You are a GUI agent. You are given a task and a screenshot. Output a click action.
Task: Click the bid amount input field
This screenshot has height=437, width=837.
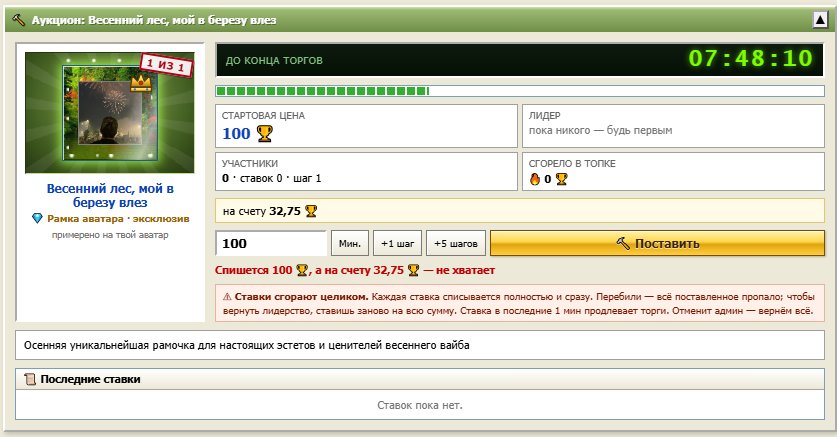click(x=271, y=243)
